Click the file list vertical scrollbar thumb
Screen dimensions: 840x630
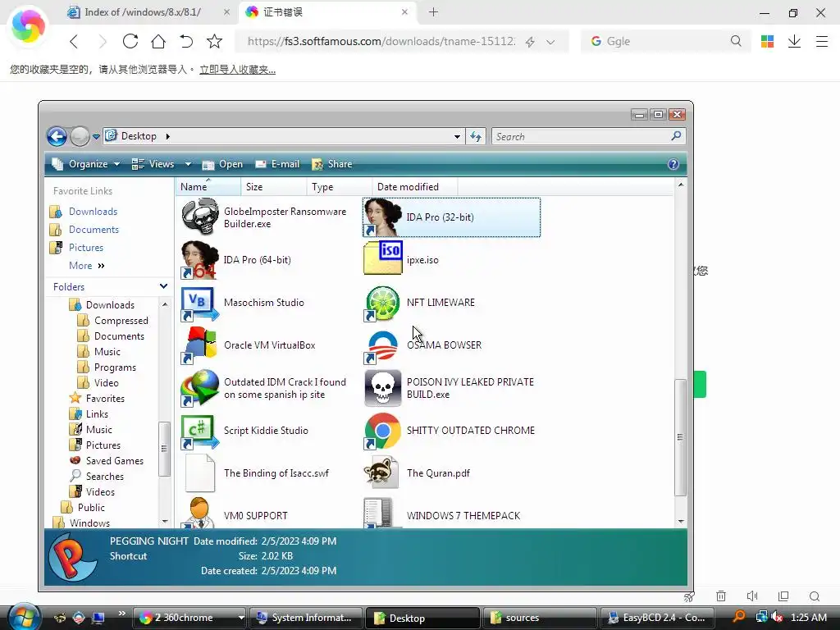pos(680,437)
